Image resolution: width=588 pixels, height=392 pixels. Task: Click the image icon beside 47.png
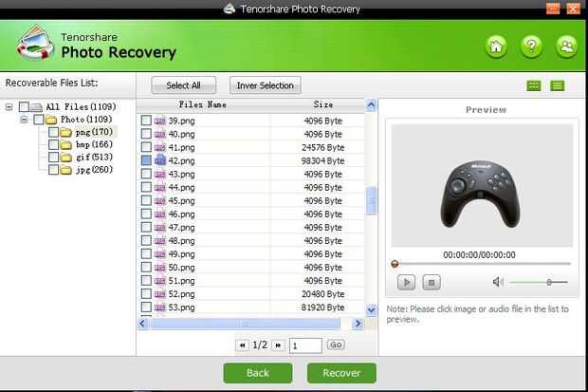(160, 228)
